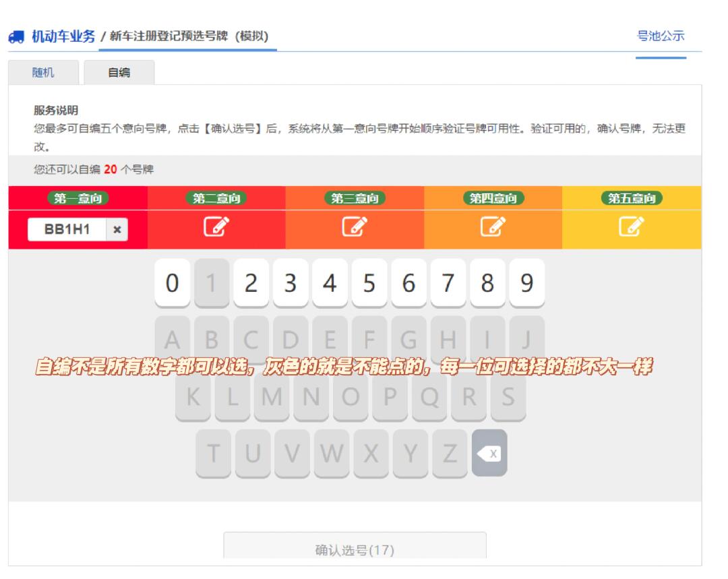Screen dimensions: 728x579
Task: Open 号池公示 tab
Action: click(x=661, y=36)
